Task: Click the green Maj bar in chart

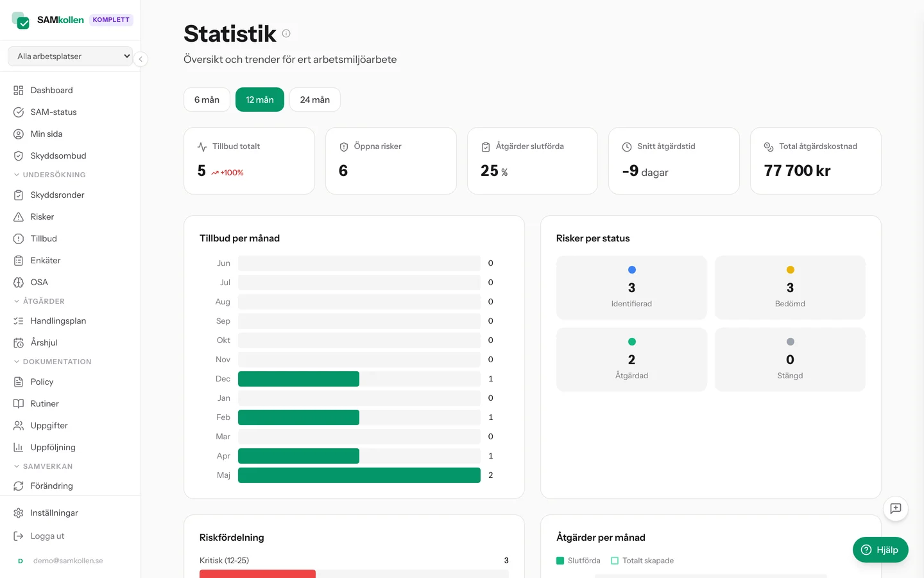Action: (x=359, y=475)
